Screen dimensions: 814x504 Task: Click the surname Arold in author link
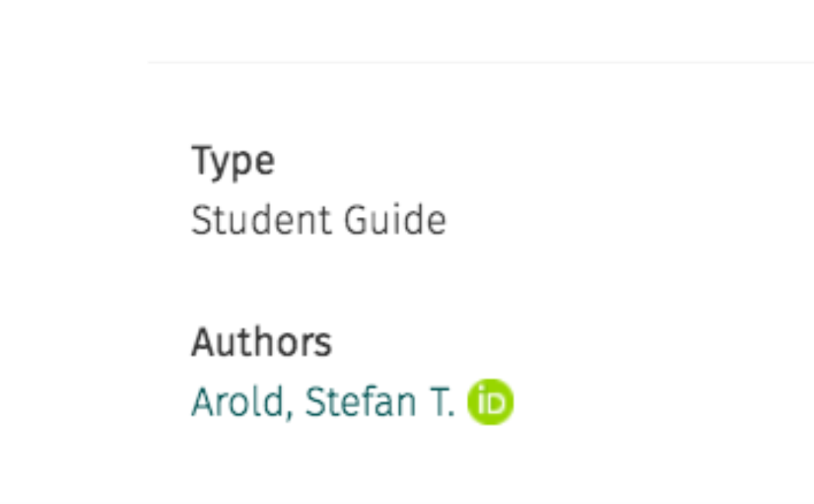pos(237,402)
